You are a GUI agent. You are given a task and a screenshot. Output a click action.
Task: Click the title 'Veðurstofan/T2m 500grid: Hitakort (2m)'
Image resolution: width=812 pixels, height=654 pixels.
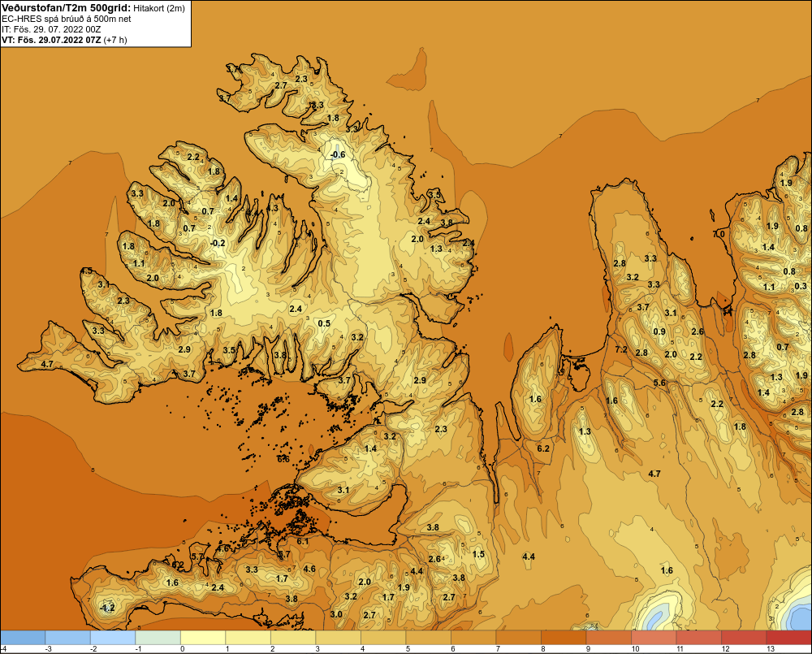pos(93,8)
